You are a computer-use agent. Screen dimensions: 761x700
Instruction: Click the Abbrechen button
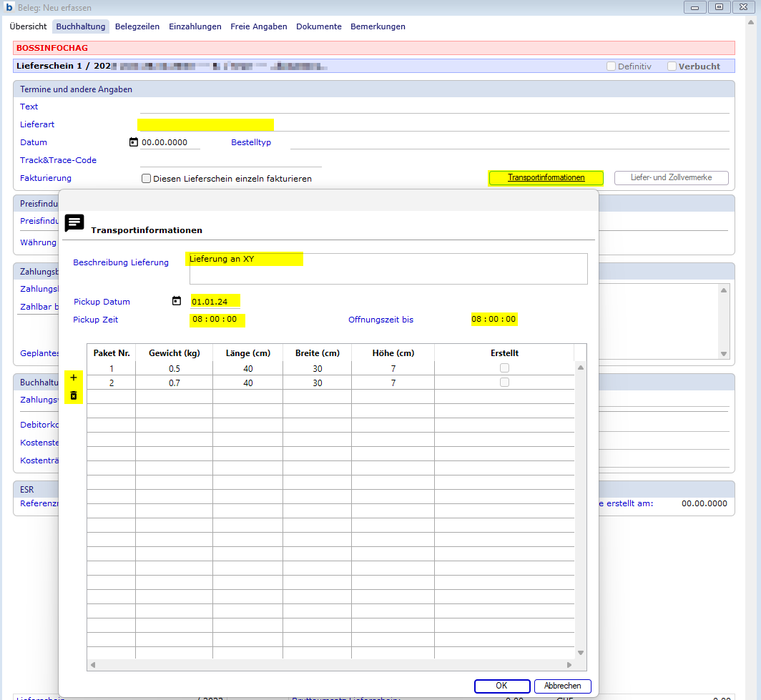pyautogui.click(x=562, y=686)
